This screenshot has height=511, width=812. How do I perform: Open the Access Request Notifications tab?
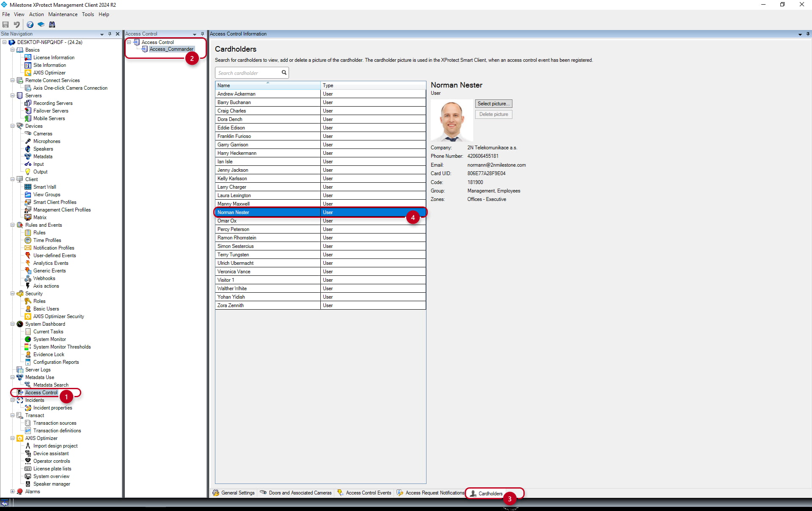(x=430, y=493)
